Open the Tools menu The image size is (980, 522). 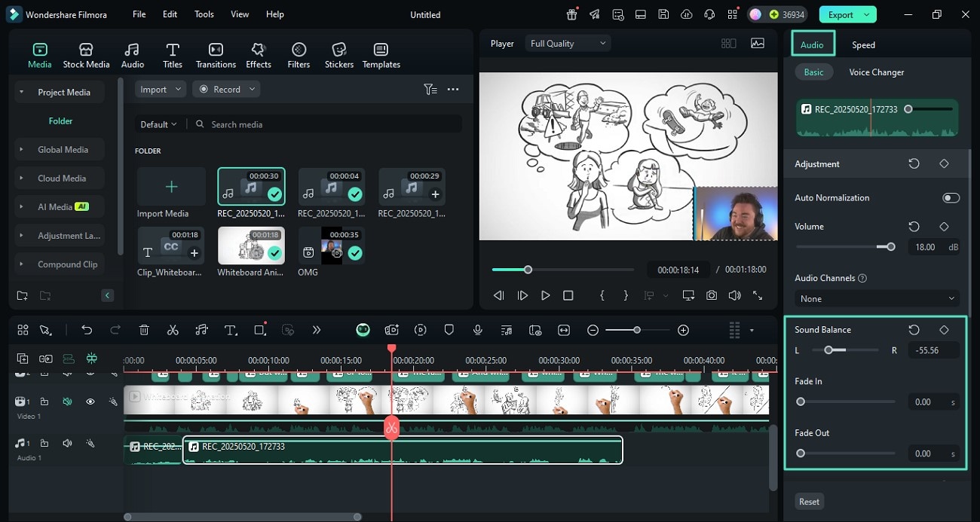(204, 14)
